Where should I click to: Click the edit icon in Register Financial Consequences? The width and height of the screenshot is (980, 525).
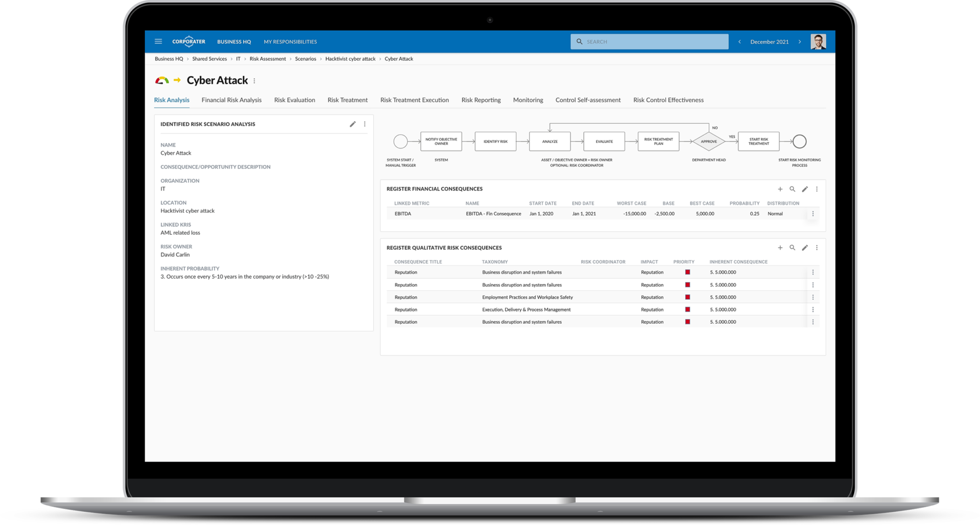(x=805, y=189)
